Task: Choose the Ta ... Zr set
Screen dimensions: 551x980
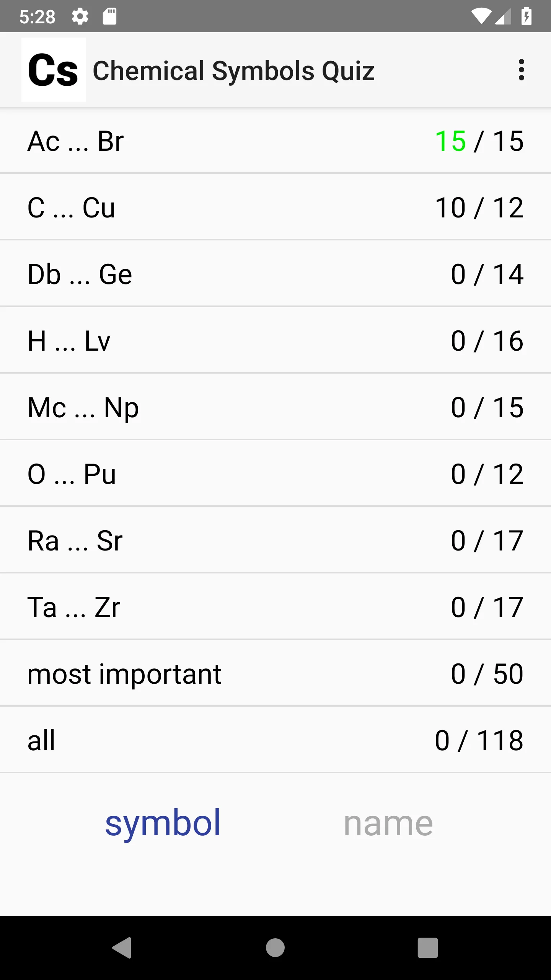Action: [275, 607]
